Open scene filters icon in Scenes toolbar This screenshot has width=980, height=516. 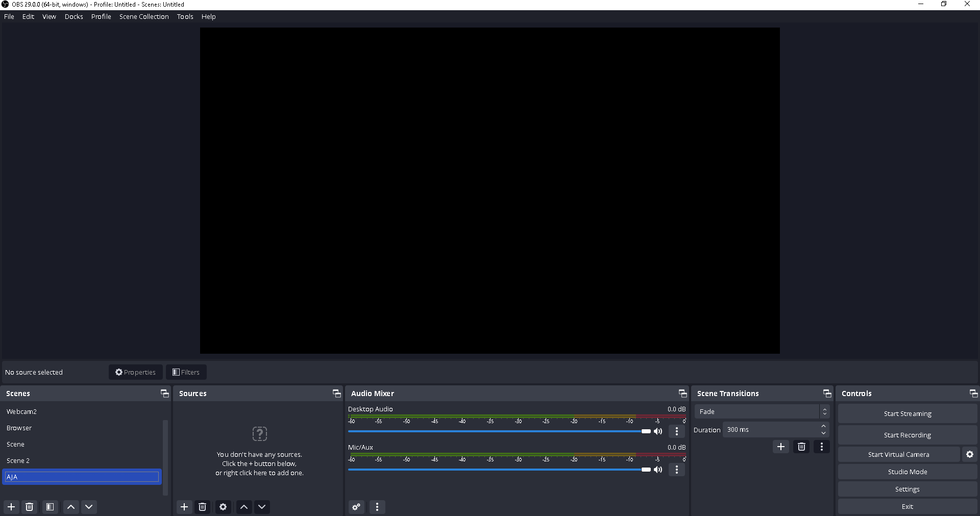(x=50, y=507)
